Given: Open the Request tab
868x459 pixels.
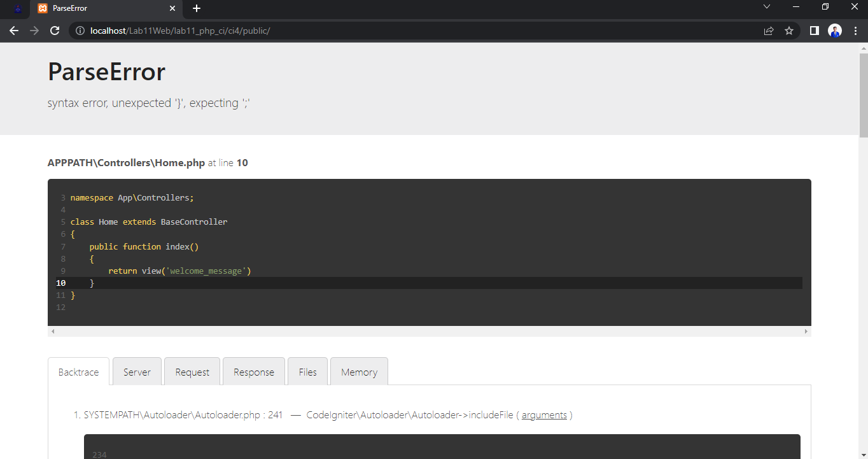Looking at the screenshot, I should click(x=192, y=372).
